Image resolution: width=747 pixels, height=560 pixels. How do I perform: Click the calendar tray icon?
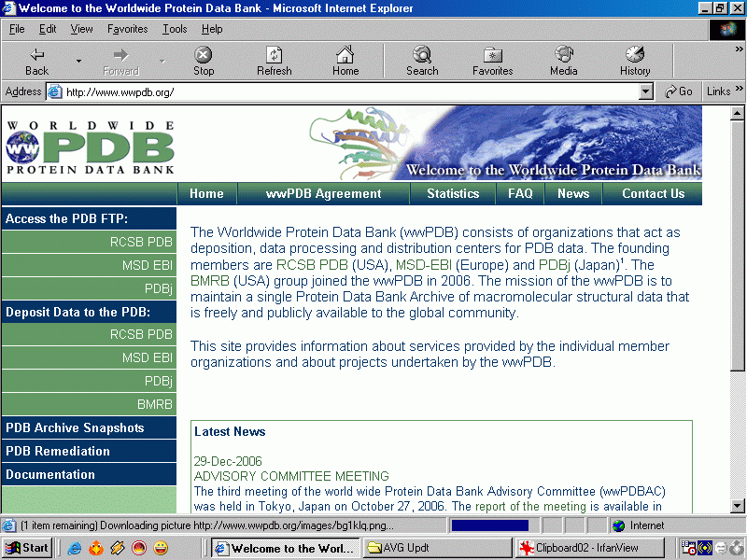coord(688,548)
